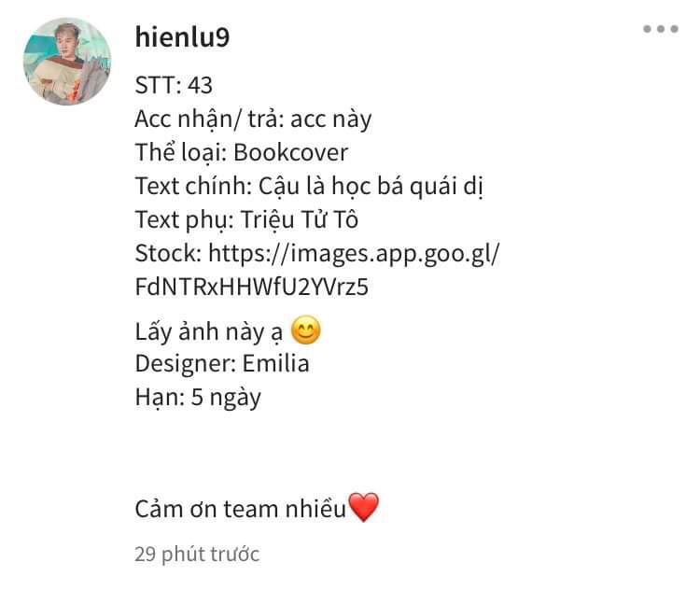Click the word Bookcover
This screenshot has height=590, width=700.
[290, 152]
